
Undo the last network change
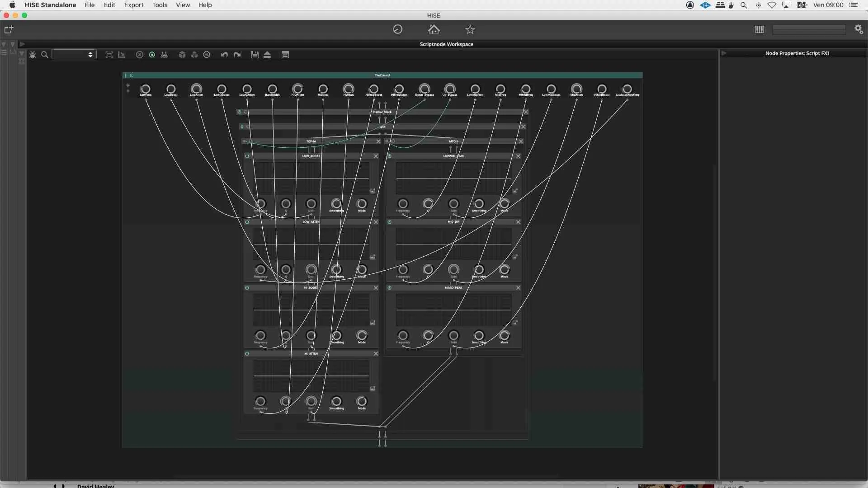pos(224,54)
